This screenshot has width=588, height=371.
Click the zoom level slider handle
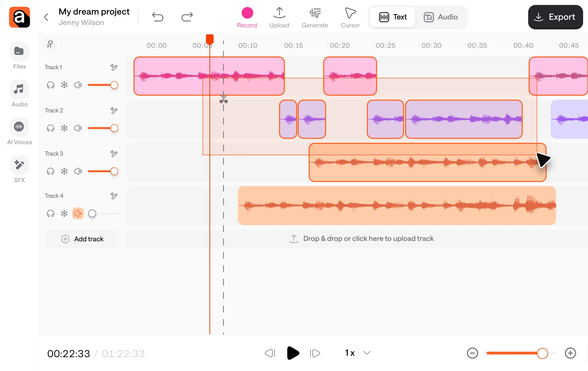click(x=542, y=353)
